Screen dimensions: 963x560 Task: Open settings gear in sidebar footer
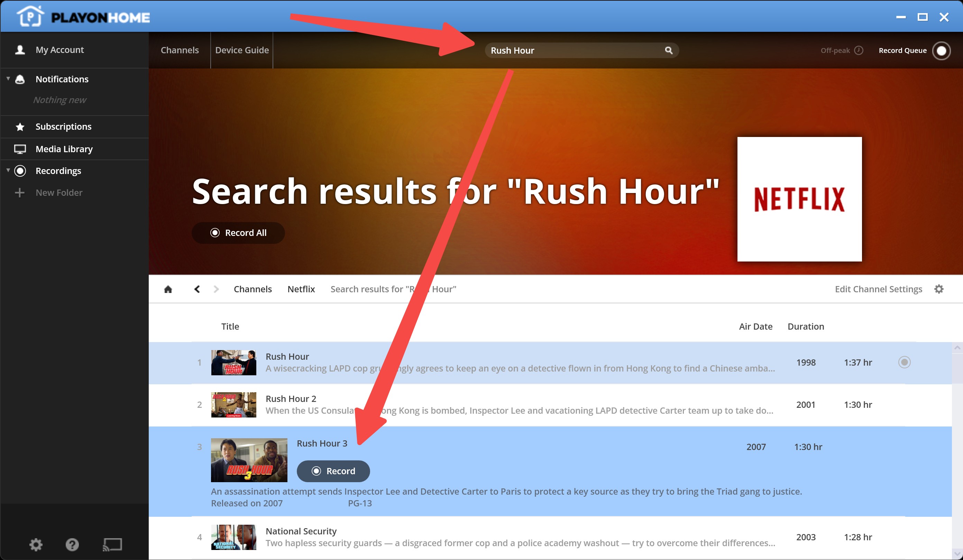coord(36,544)
